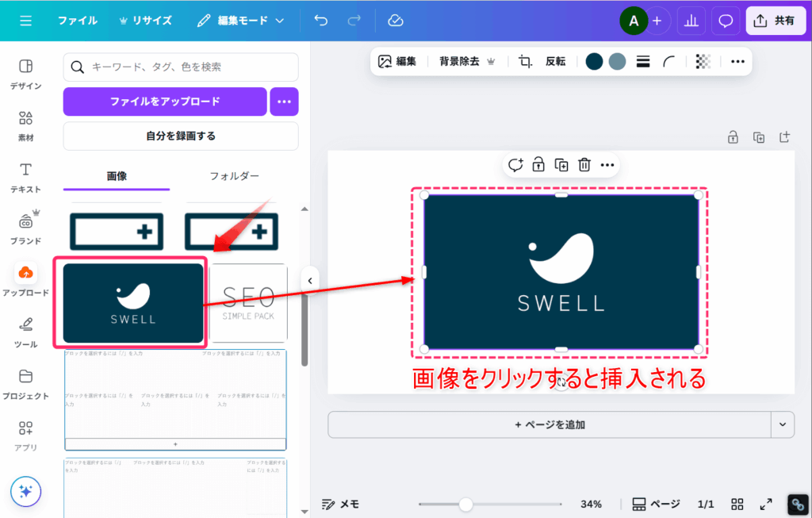The height and width of the screenshot is (518, 812).
Task: Focus the keyword search field
Action: (x=181, y=67)
